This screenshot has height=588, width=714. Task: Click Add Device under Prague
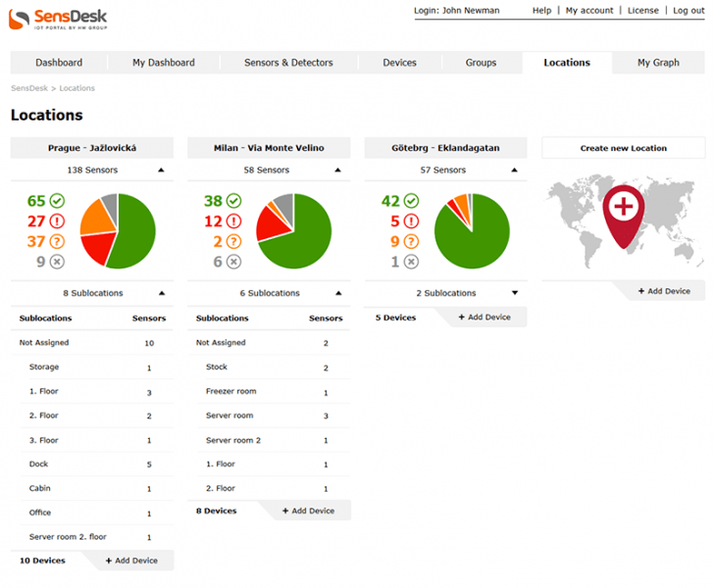[131, 561]
